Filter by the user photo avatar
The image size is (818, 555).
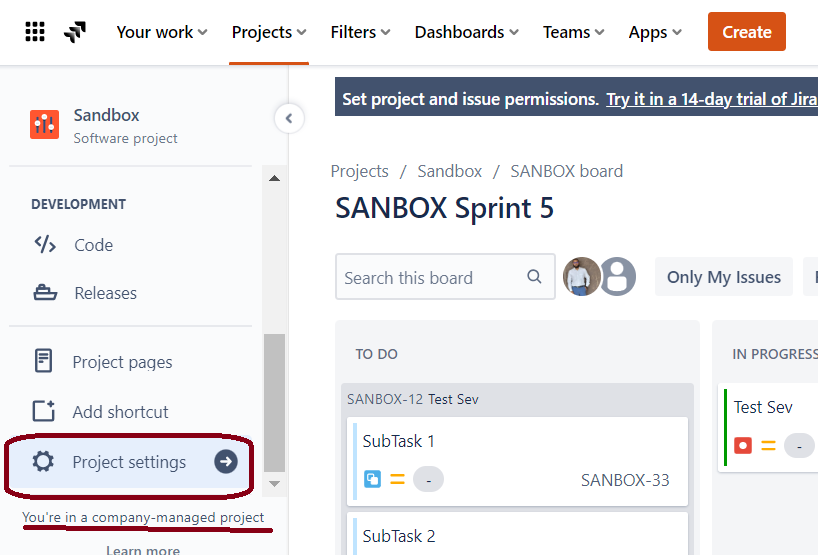581,276
